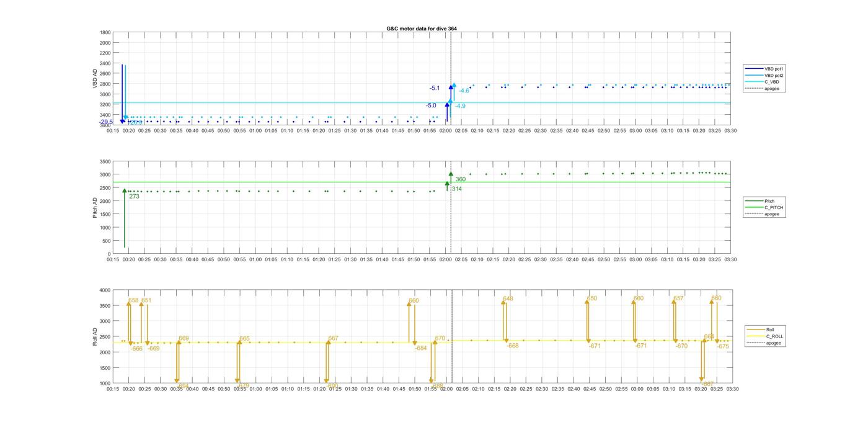
Task: Click the '2400' tick on VBD axis
Action: (x=105, y=63)
